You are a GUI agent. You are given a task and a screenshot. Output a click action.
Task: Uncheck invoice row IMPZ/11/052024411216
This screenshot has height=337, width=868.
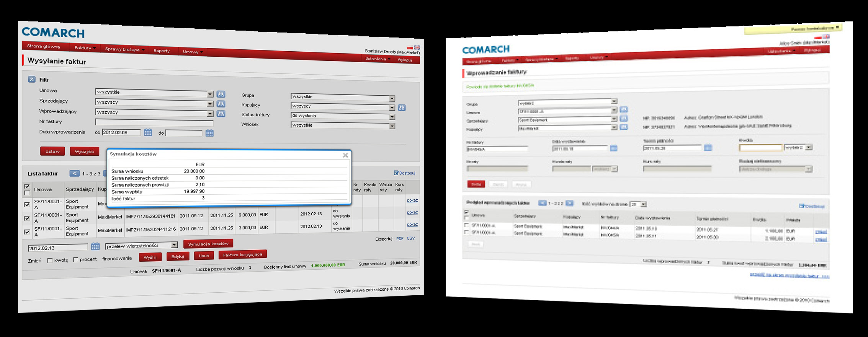coord(27,232)
